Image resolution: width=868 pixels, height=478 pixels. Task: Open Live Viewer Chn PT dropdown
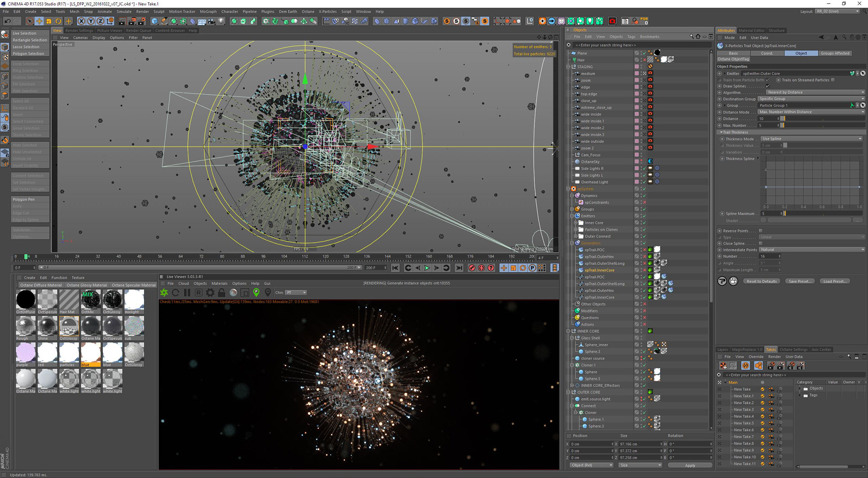coord(296,293)
